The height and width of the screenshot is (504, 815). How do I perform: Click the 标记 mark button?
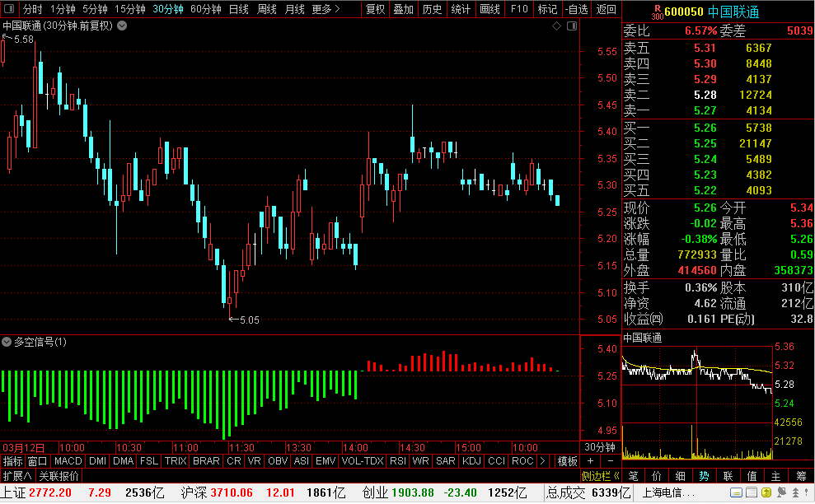tap(547, 9)
